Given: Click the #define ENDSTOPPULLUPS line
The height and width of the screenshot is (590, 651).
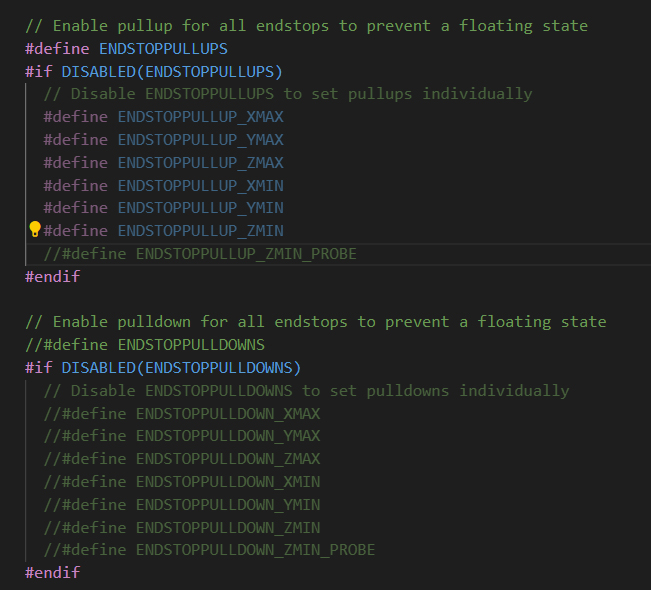Looking at the screenshot, I should click(126, 49).
